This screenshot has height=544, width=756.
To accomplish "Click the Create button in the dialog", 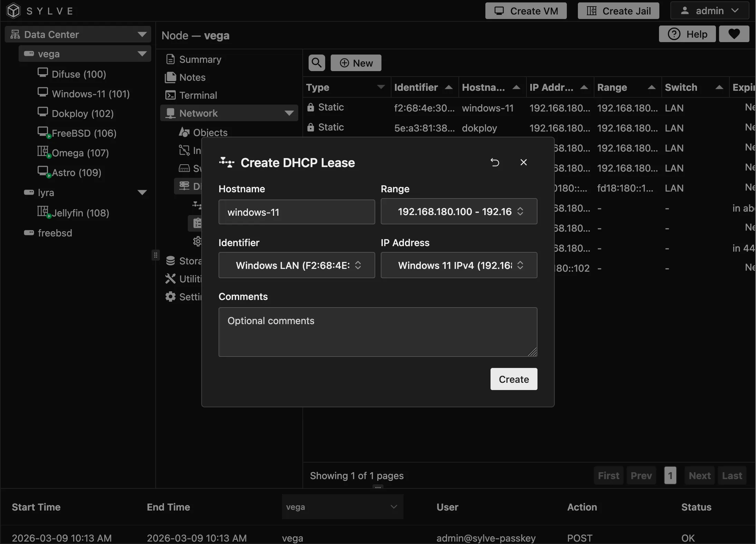I will tap(513, 379).
